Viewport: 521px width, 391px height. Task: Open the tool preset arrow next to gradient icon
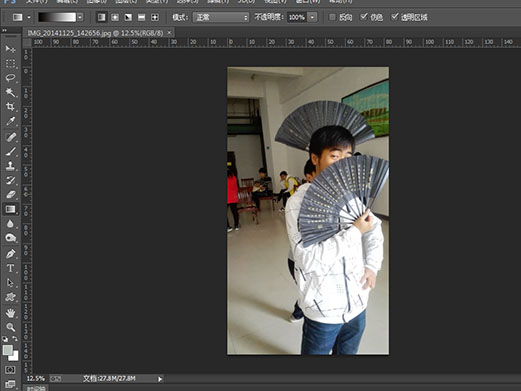coord(29,17)
